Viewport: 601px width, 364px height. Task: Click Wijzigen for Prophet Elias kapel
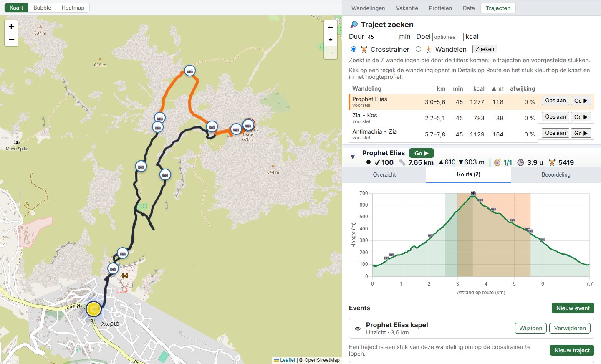pyautogui.click(x=531, y=328)
